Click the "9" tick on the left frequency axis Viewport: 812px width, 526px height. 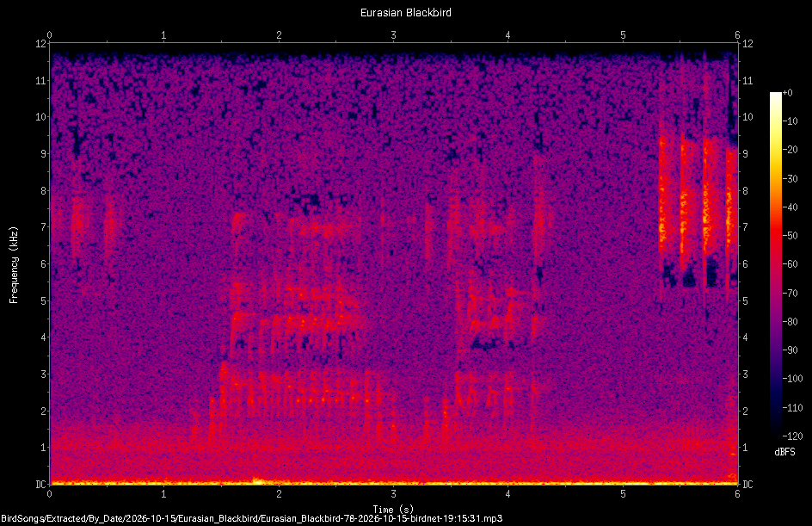[43, 154]
